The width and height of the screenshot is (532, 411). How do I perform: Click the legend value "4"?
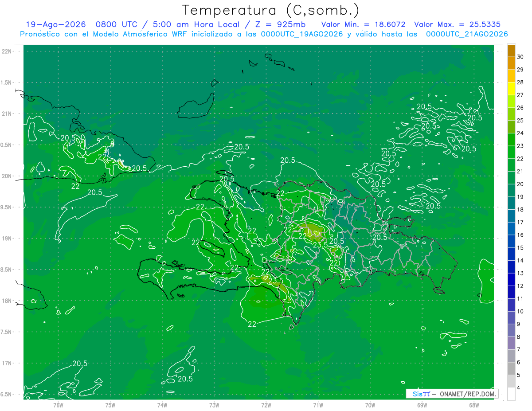(519, 388)
